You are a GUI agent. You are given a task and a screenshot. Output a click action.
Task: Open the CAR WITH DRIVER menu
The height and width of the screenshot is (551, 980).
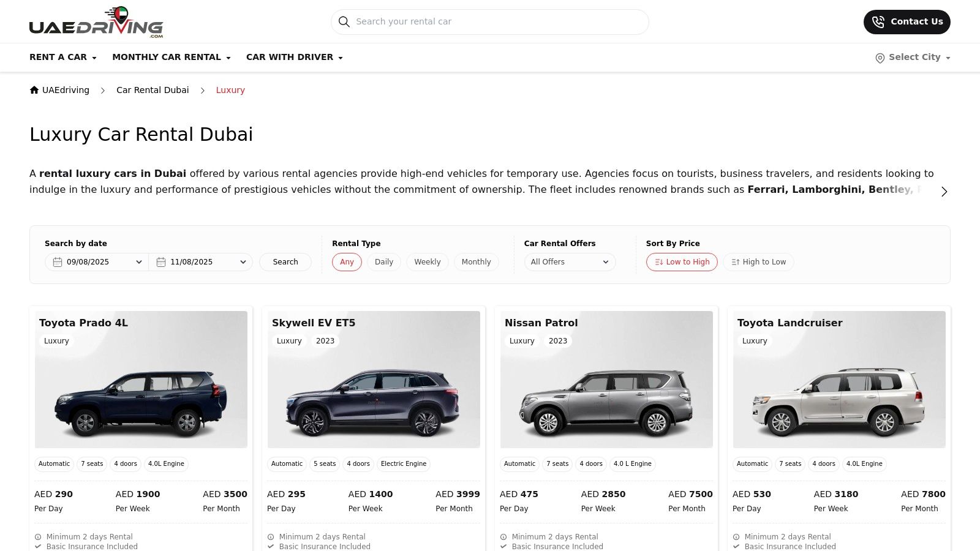click(x=290, y=57)
